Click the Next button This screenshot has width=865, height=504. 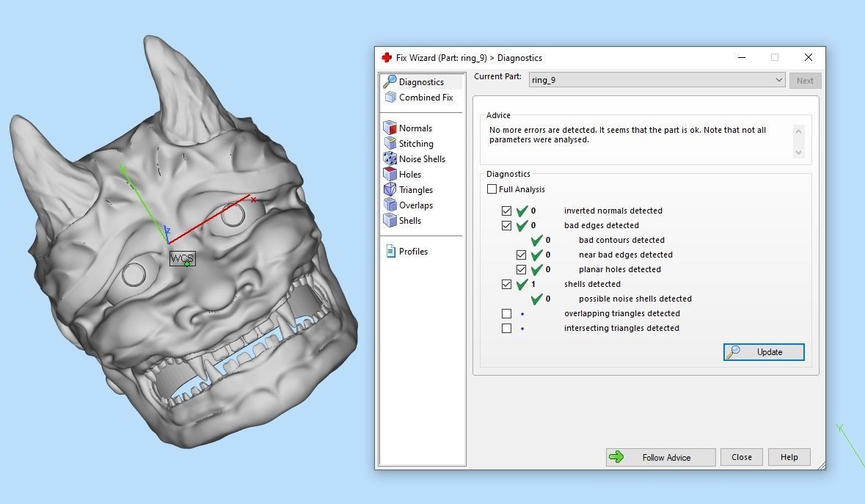click(x=805, y=81)
